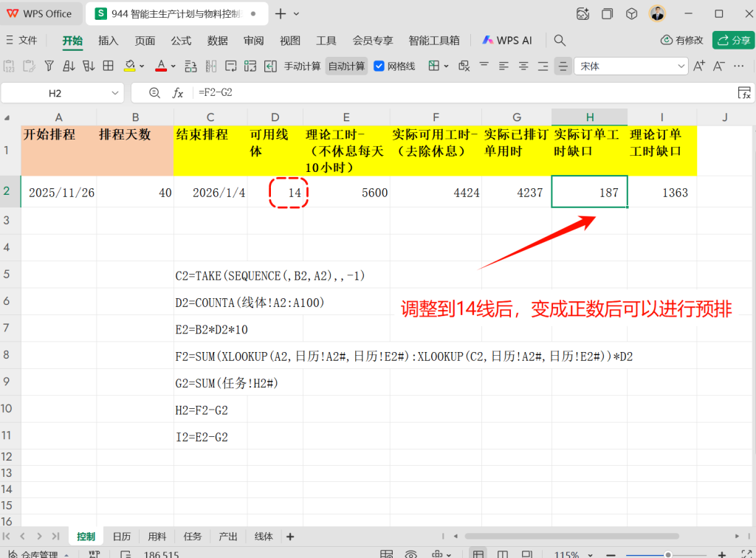
Task: Click the search magnifier in menu bar
Action: pyautogui.click(x=560, y=41)
